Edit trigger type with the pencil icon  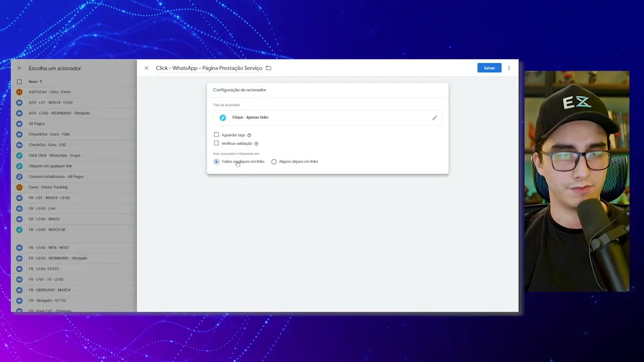coord(435,118)
